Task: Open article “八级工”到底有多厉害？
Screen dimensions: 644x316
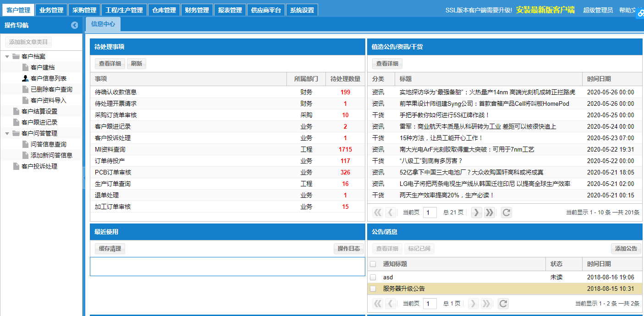Action: (431, 161)
